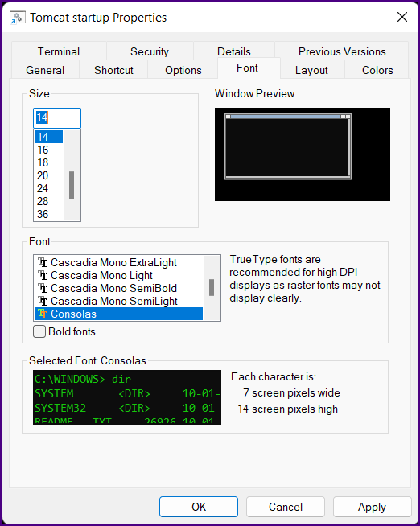
Task: Go to the Terminal tab
Action: point(59,51)
